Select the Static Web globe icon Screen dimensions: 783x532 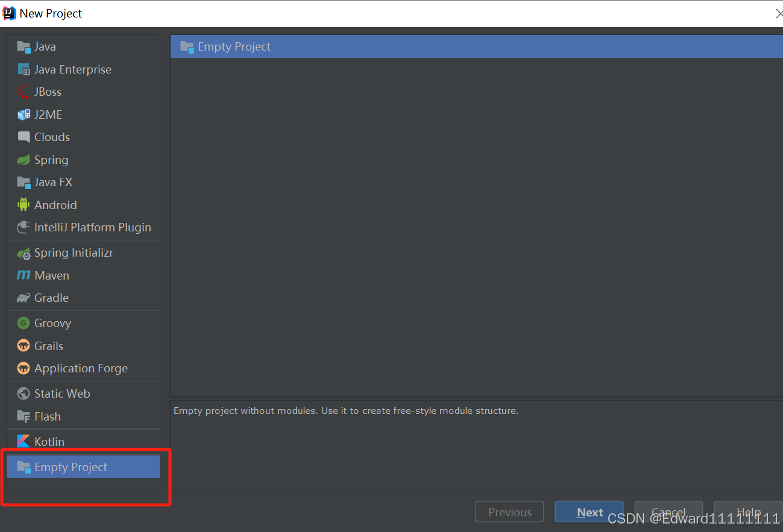point(24,393)
